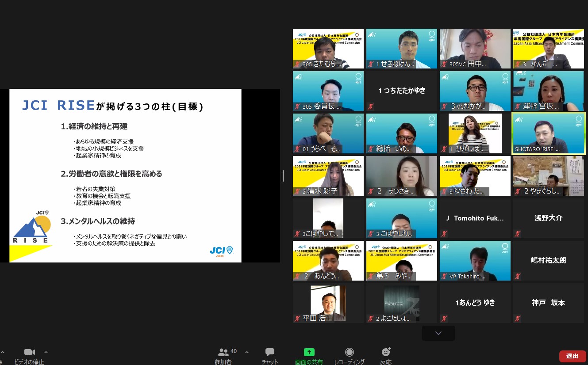Click muted mic icon on 嶋村祐太朗 tile
588x365 pixels.
click(518, 276)
